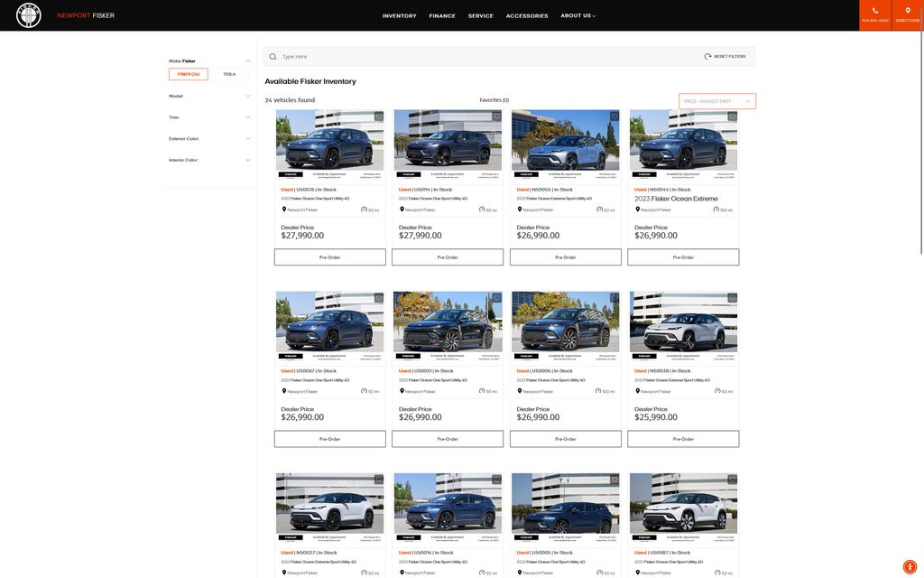Click location pin icon on US0067 card
Image resolution: width=924 pixels, height=578 pixels.
[x=284, y=391]
